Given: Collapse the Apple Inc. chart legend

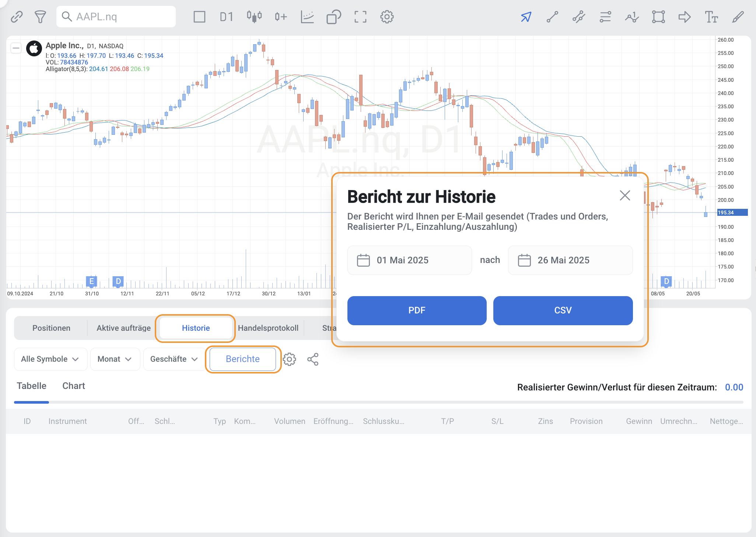Looking at the screenshot, I should 16,48.
